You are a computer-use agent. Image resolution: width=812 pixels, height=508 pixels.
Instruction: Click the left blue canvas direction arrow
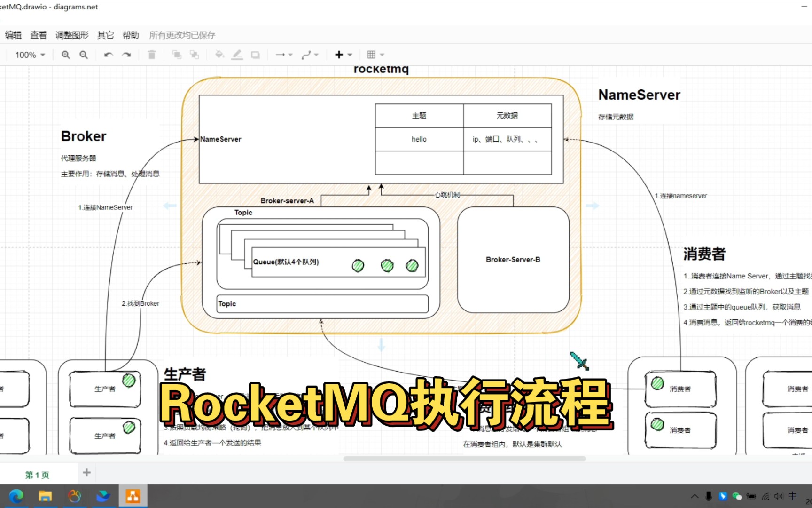pyautogui.click(x=170, y=206)
